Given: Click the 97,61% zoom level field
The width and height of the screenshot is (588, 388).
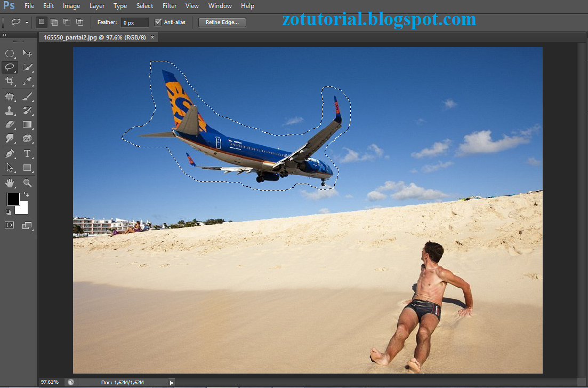Looking at the screenshot, I should pos(50,382).
